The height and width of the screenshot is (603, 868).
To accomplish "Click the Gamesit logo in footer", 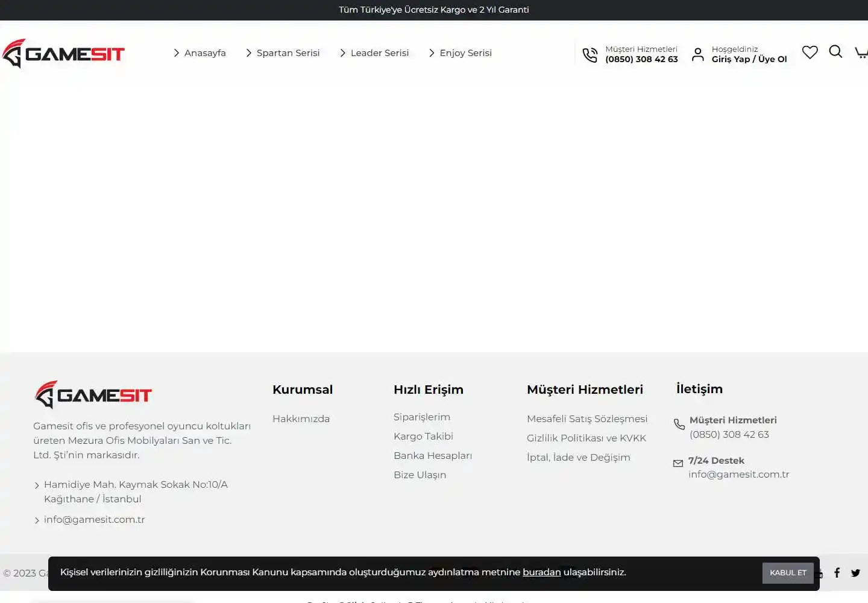I will tap(93, 395).
